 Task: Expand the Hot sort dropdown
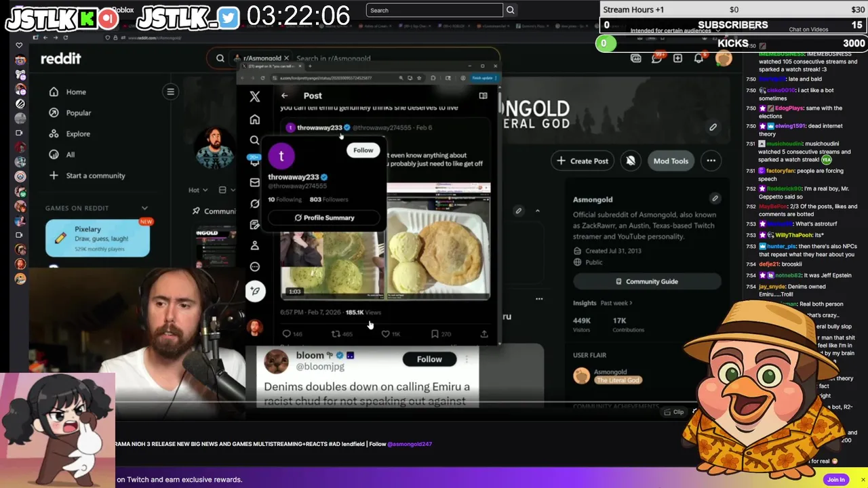click(198, 190)
